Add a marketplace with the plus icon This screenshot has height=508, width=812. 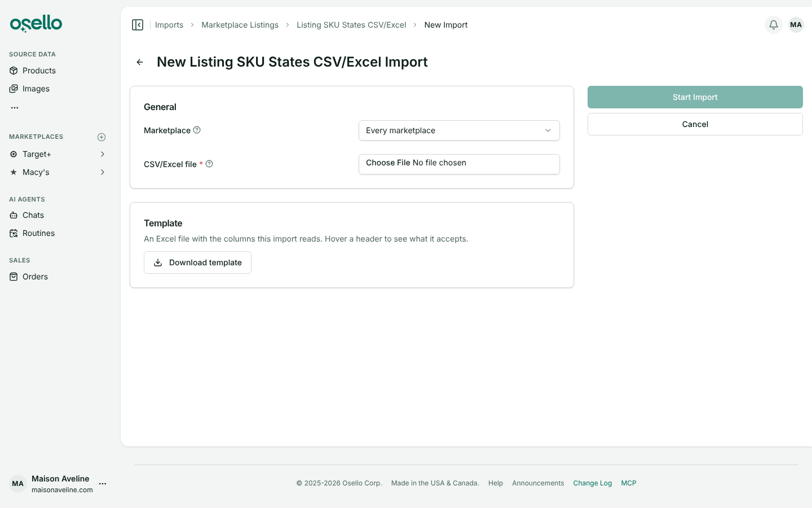[x=101, y=137]
